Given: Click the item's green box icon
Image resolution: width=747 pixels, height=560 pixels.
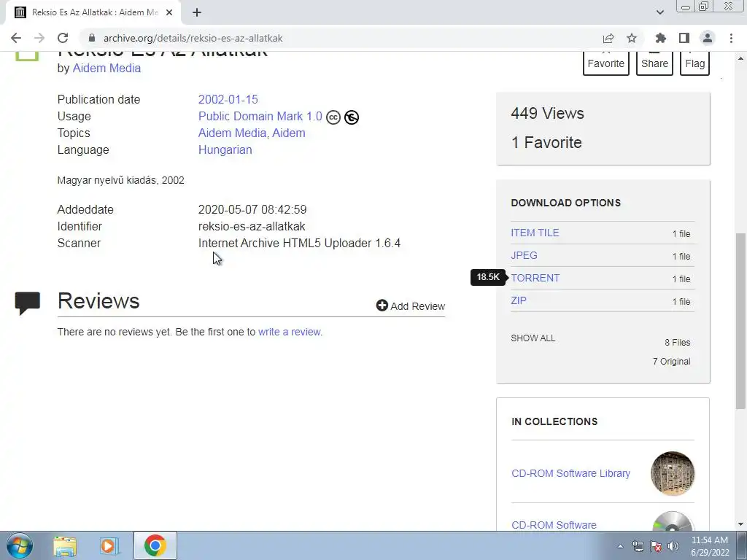Looking at the screenshot, I should click(x=27, y=55).
